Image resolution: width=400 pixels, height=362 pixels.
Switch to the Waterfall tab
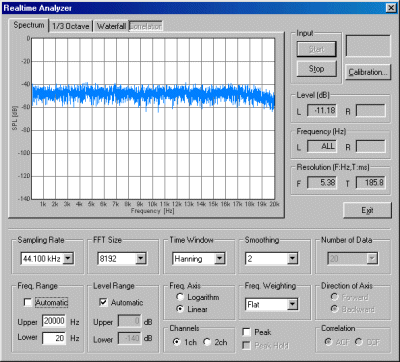[x=111, y=26]
